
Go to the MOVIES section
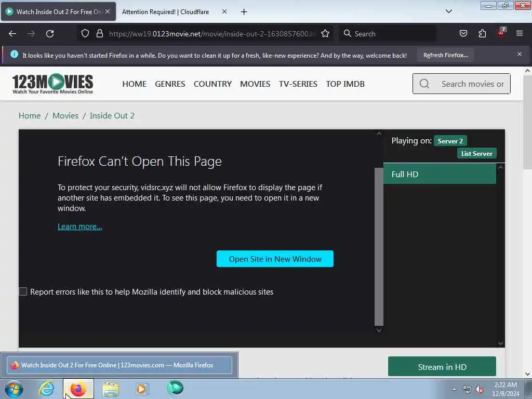tap(255, 84)
